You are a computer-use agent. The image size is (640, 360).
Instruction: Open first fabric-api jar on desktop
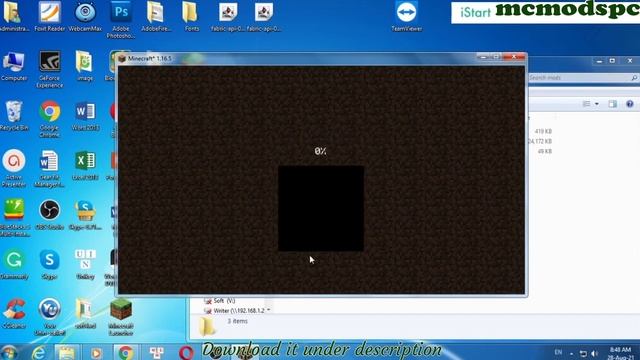(228, 16)
